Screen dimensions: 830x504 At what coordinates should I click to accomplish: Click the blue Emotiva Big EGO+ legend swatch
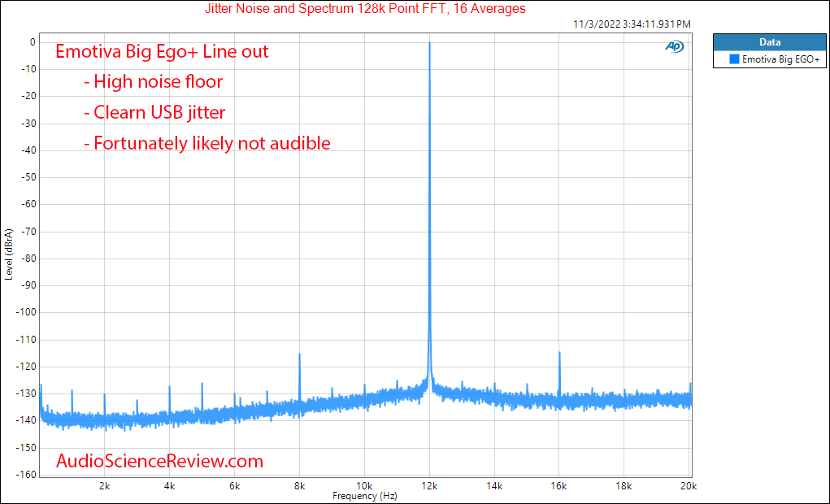[x=734, y=59]
